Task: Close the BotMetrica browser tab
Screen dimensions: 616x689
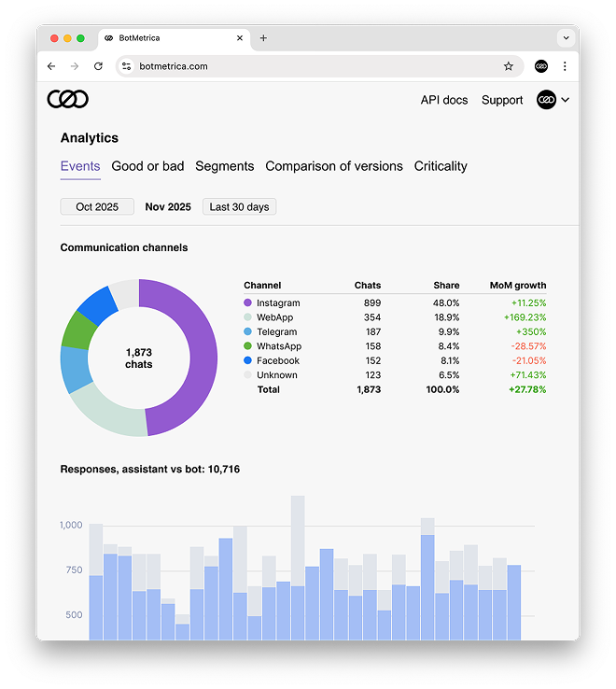Action: pos(240,38)
